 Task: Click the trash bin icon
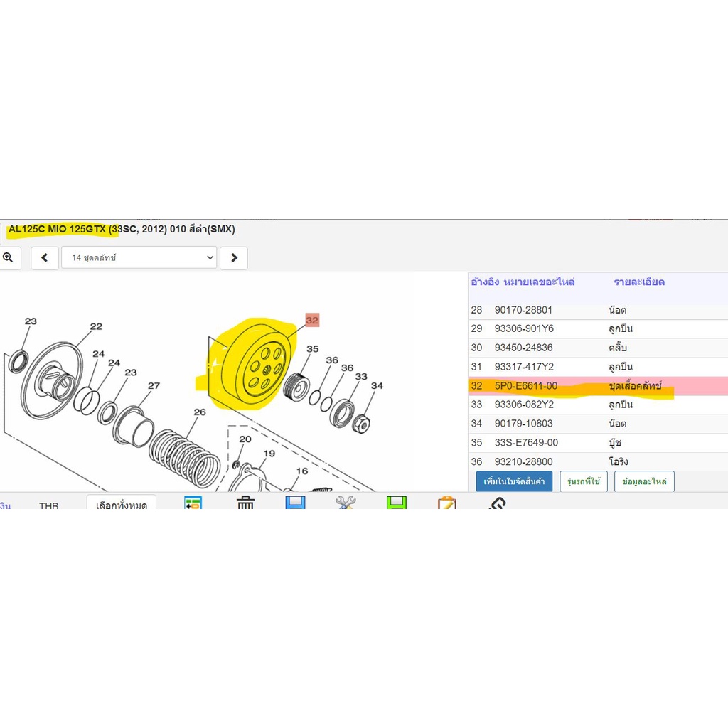pyautogui.click(x=245, y=503)
